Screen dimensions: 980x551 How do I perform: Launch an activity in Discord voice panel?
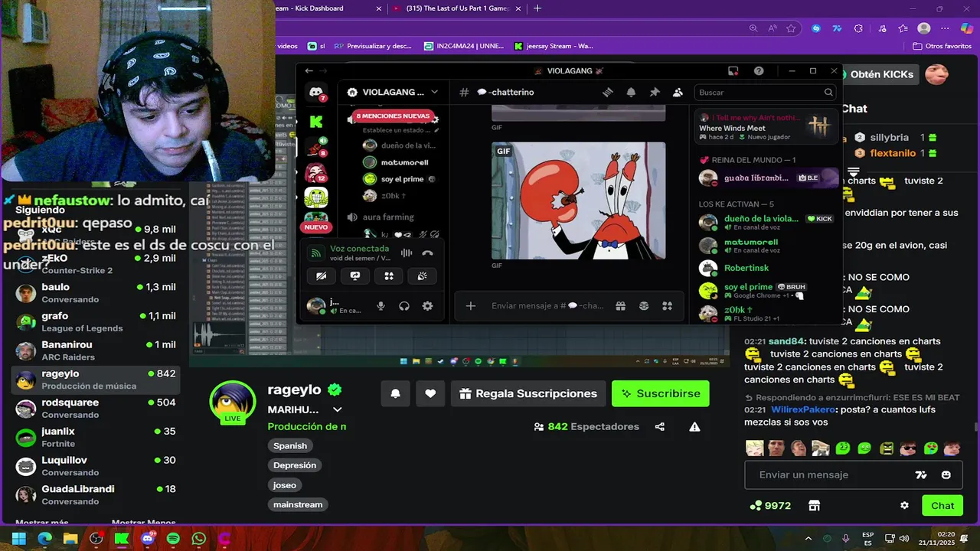pyautogui.click(x=389, y=276)
